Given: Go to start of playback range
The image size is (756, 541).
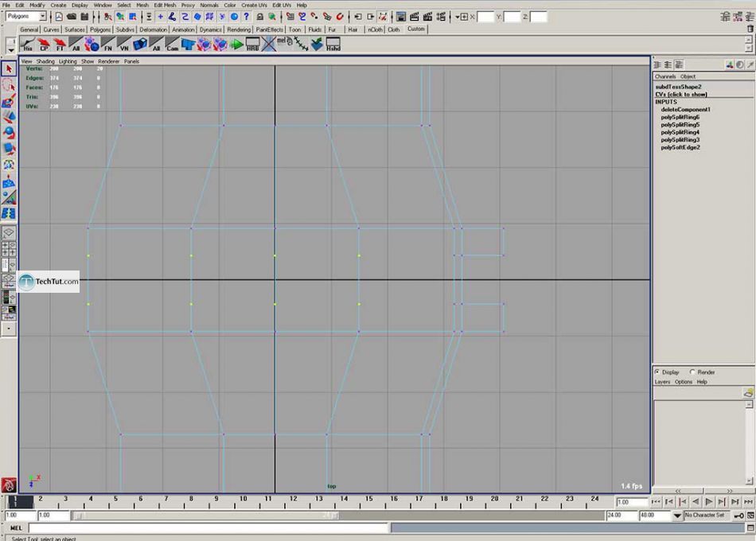Looking at the screenshot, I should (656, 502).
